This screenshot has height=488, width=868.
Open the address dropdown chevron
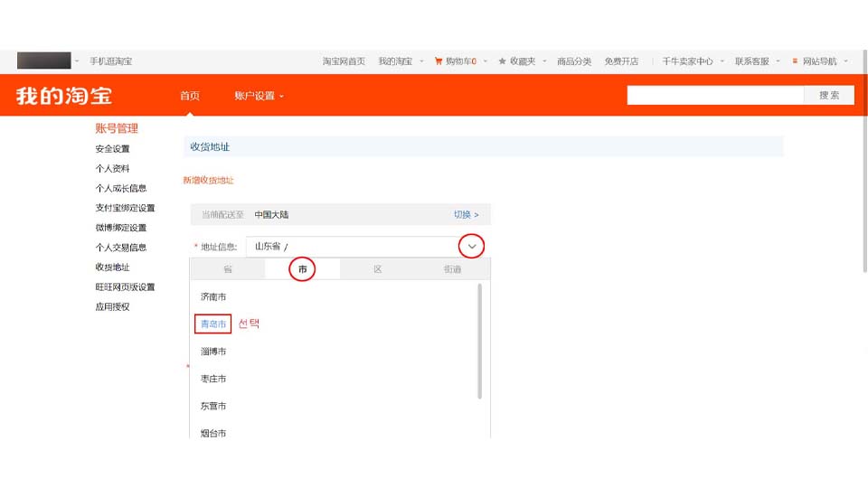click(x=472, y=246)
